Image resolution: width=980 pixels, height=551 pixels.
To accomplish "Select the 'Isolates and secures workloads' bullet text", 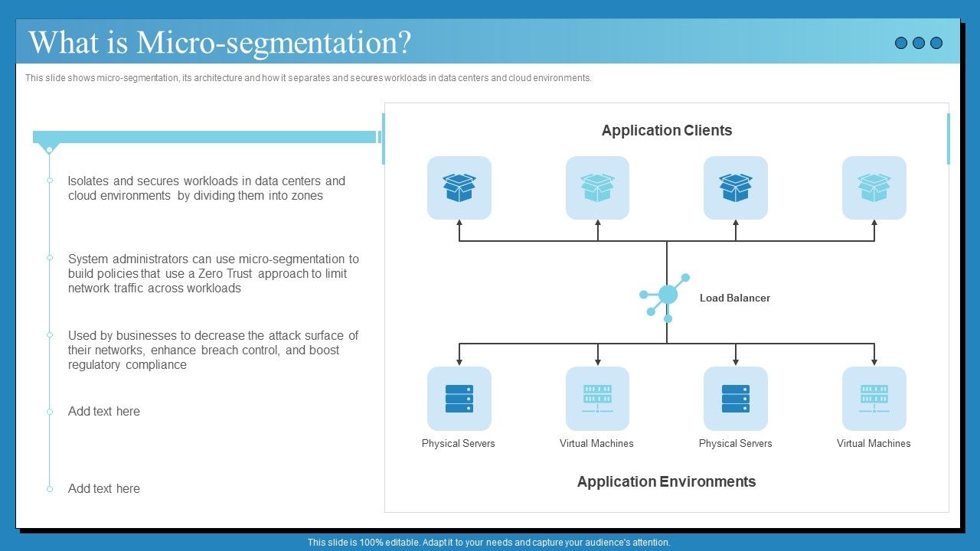I will click(207, 188).
